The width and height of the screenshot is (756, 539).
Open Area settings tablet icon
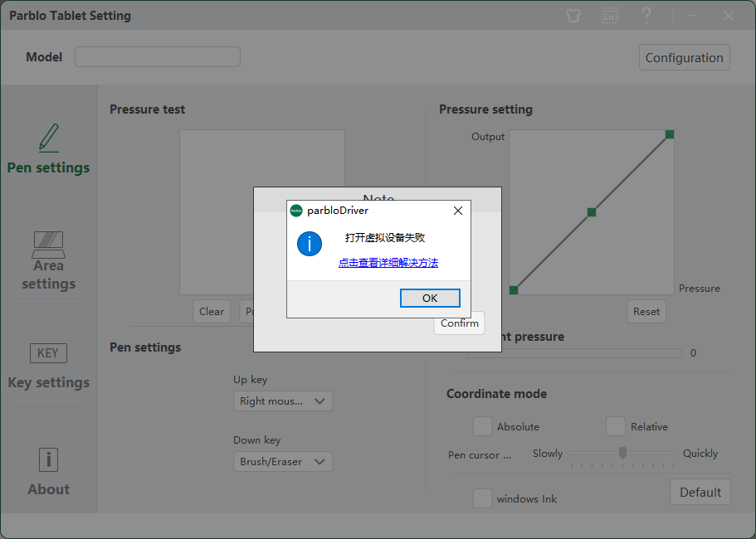(x=49, y=245)
